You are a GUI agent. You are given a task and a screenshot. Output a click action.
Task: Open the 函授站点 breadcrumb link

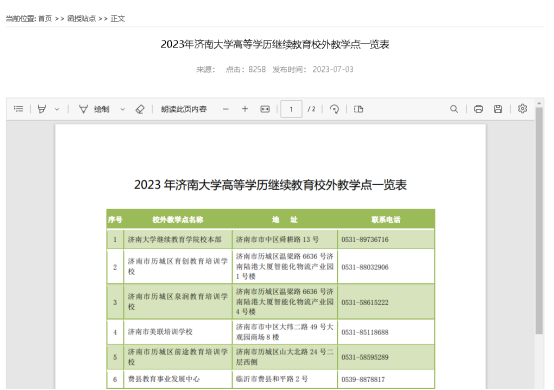point(81,18)
